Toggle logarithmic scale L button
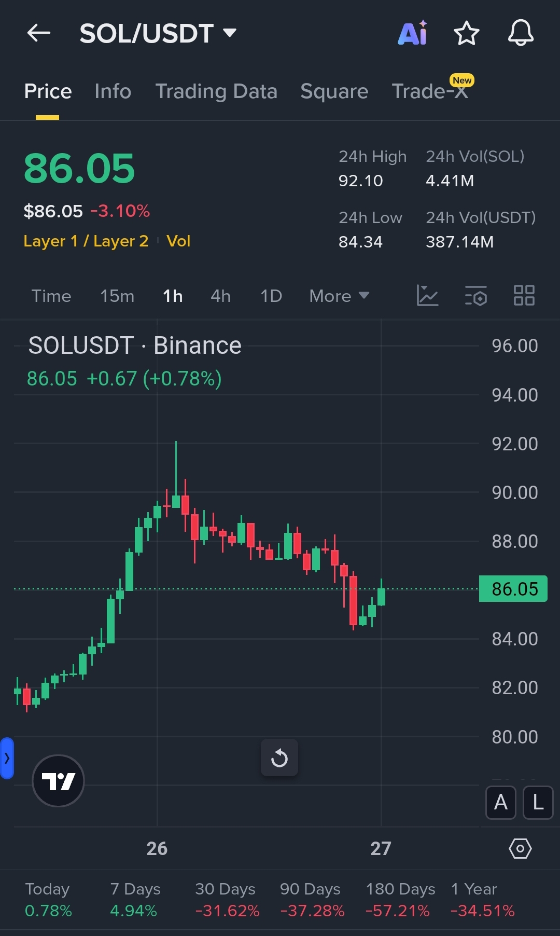Viewport: 560px width, 936px height. point(538,803)
